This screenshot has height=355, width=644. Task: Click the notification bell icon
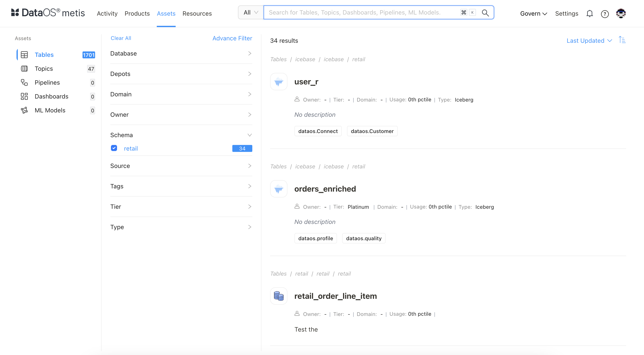pyautogui.click(x=590, y=13)
